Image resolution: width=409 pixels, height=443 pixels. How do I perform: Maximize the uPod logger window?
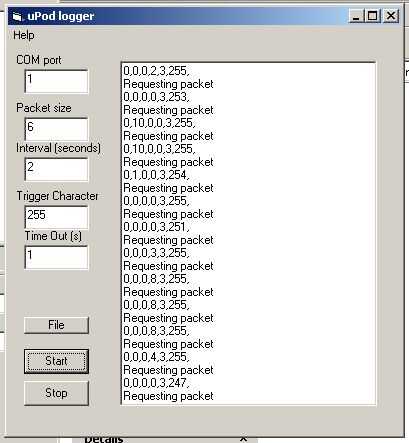(372, 16)
